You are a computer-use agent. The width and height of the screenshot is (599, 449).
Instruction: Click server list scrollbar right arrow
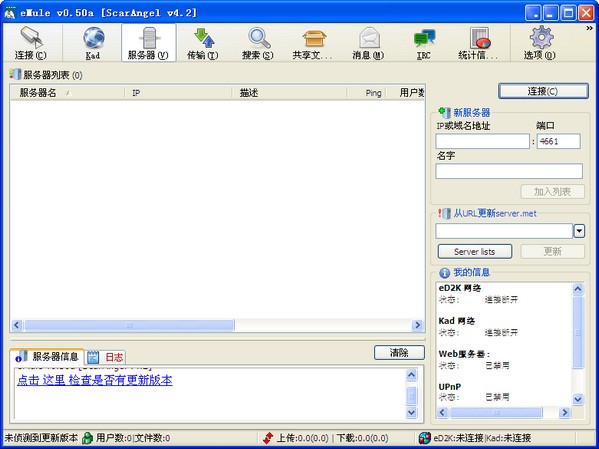coord(417,325)
